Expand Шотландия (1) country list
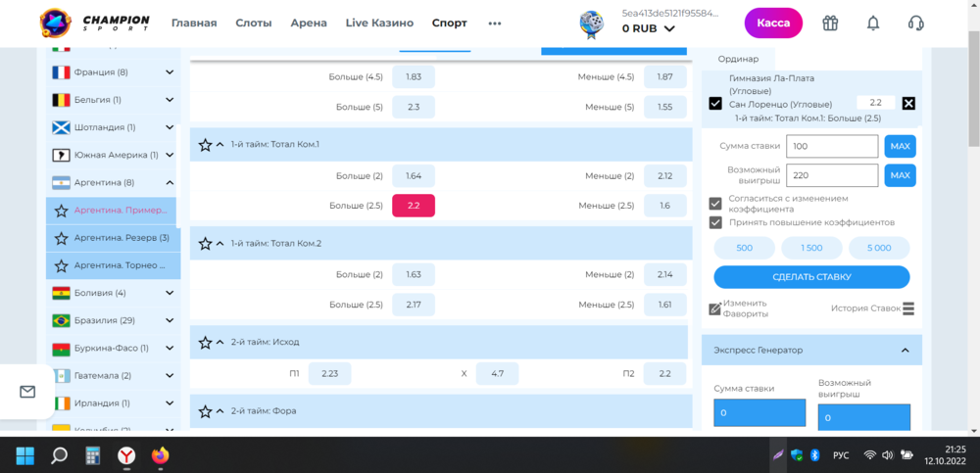The width and height of the screenshot is (980, 473). pyautogui.click(x=170, y=127)
